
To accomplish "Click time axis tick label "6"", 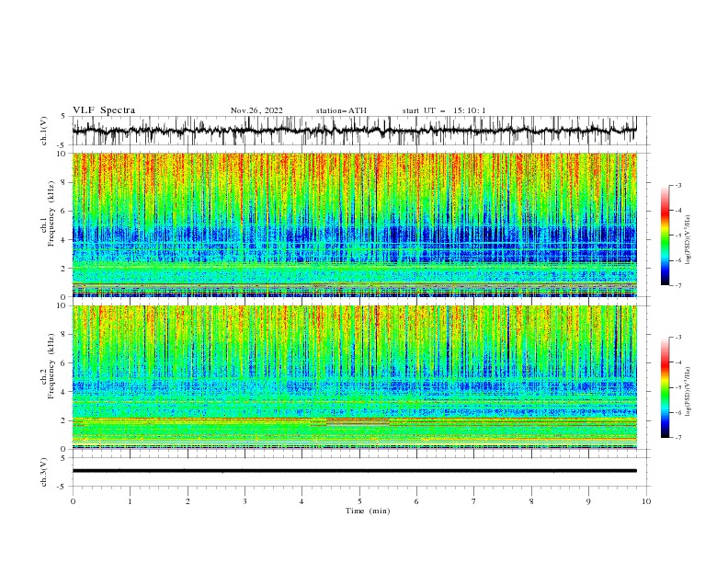I will point(416,501).
